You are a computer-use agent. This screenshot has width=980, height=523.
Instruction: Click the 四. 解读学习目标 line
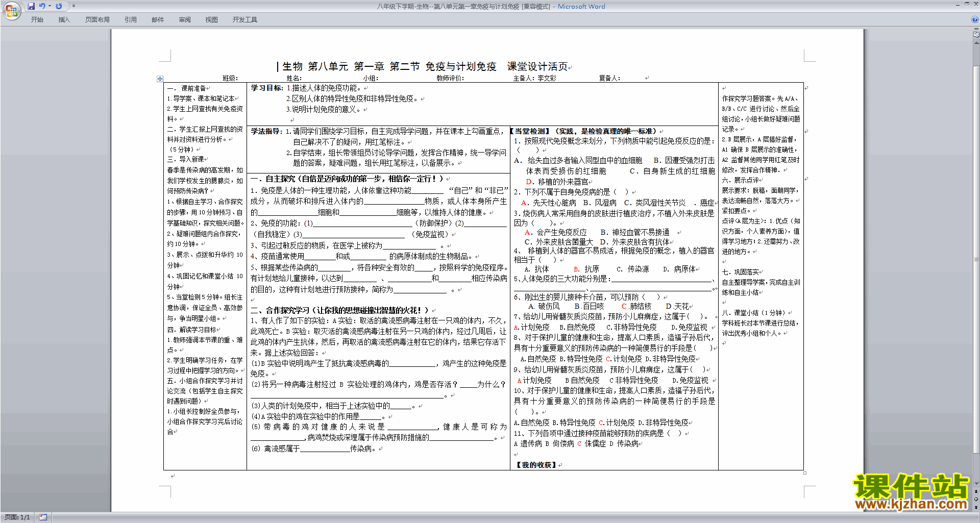pyautogui.click(x=192, y=330)
